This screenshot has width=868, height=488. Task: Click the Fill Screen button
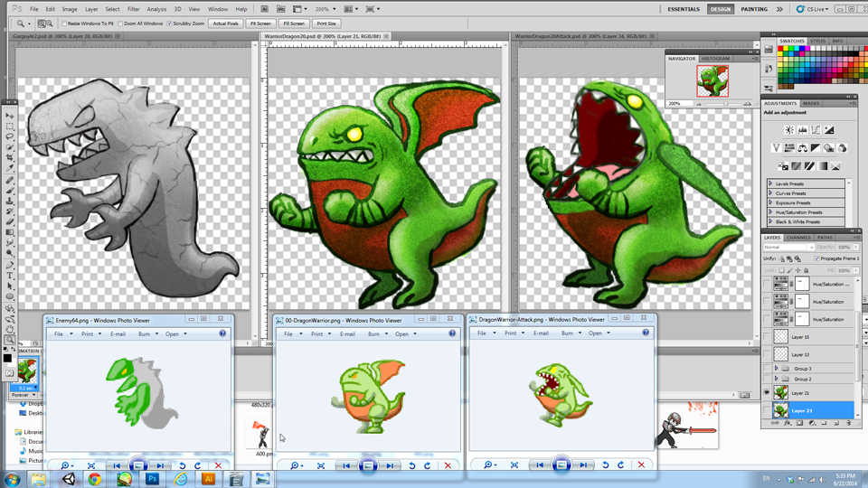294,23
